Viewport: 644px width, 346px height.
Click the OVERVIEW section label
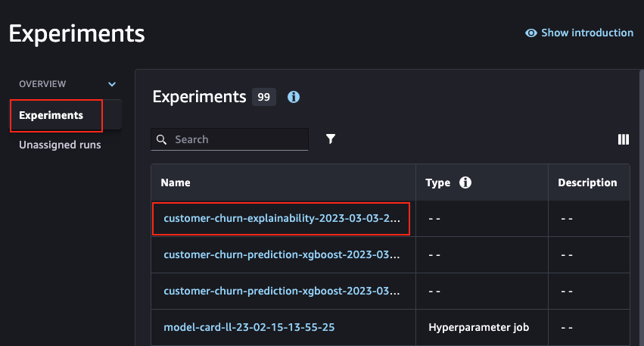[x=42, y=84]
